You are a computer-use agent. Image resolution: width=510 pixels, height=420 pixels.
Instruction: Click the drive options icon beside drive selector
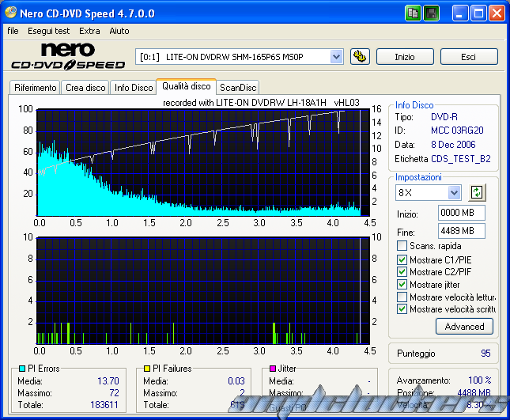click(360, 56)
